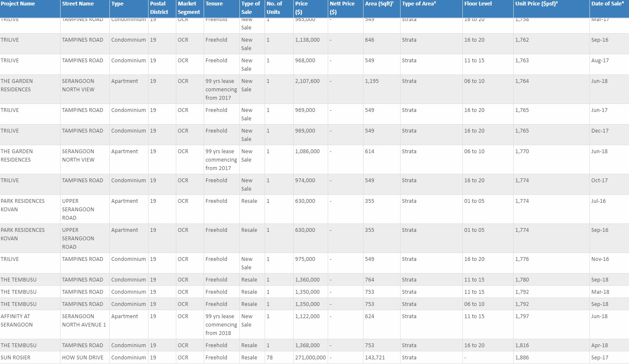Click the date cell Mar-18
This screenshot has height=364, width=629.
[600, 292]
